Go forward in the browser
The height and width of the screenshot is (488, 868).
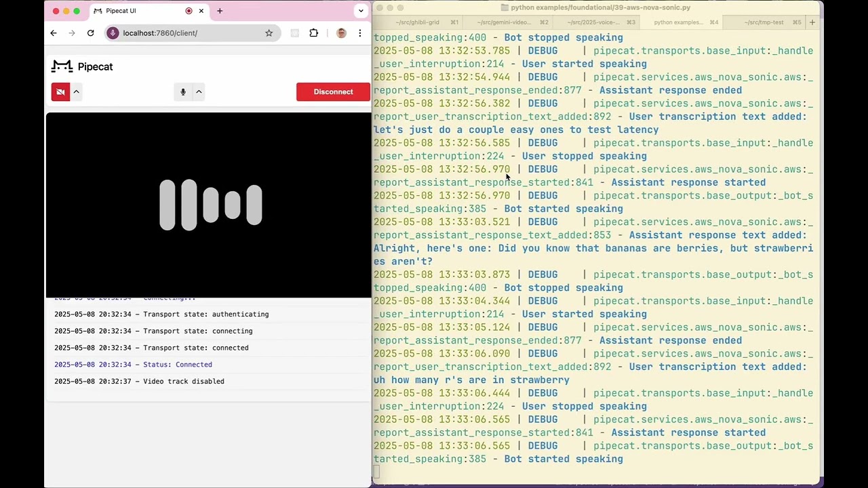(x=72, y=33)
